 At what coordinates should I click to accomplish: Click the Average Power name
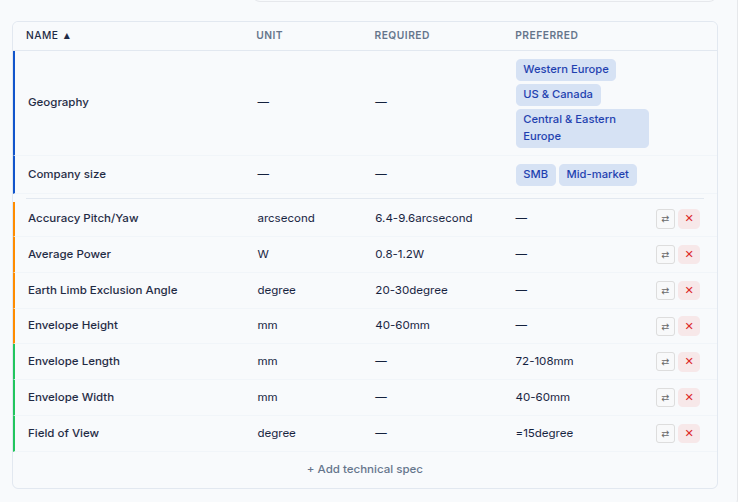pos(69,254)
